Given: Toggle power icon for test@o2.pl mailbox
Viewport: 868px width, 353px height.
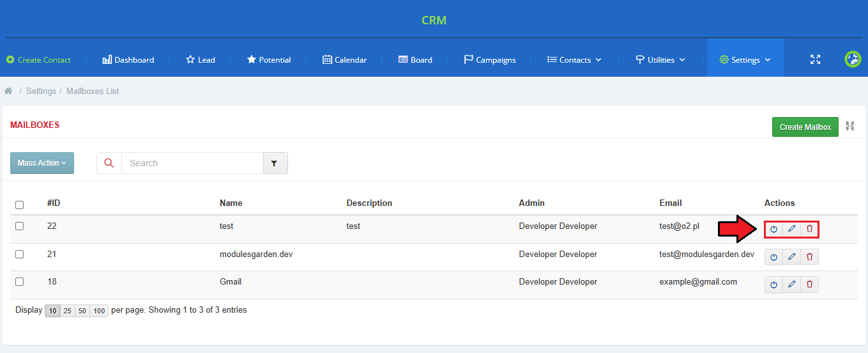Looking at the screenshot, I should [x=773, y=229].
